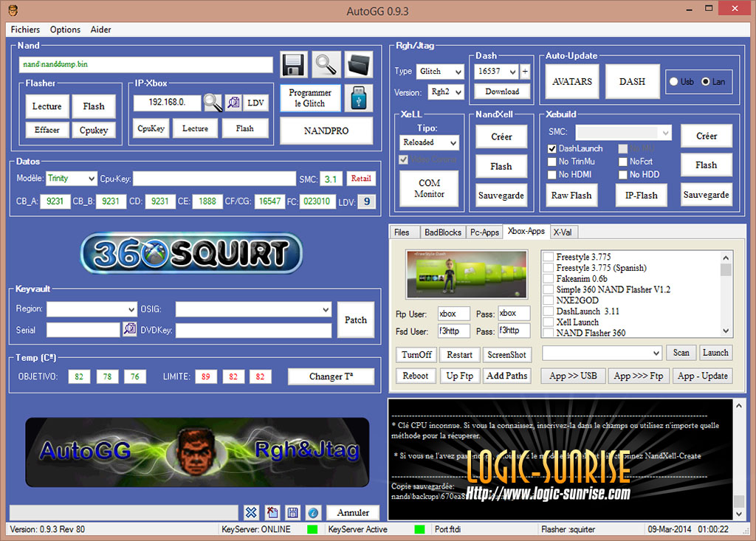Screen dimensions: 756x541
Task: Click the AutoGG Rgh&Jtag banner
Action: click(x=197, y=452)
